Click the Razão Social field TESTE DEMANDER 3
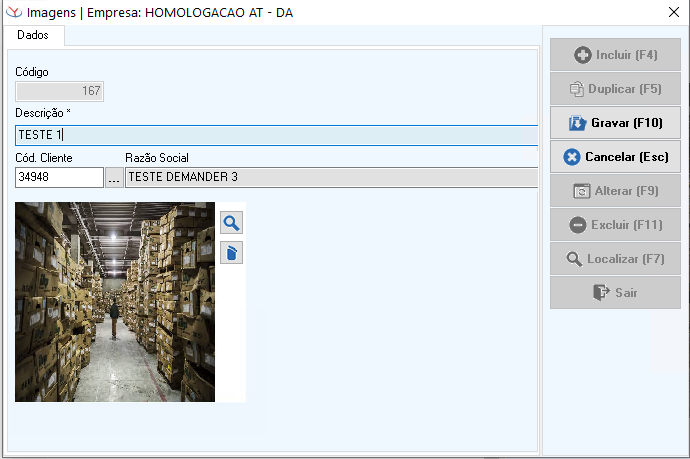This screenshot has height=459, width=690. click(x=331, y=177)
